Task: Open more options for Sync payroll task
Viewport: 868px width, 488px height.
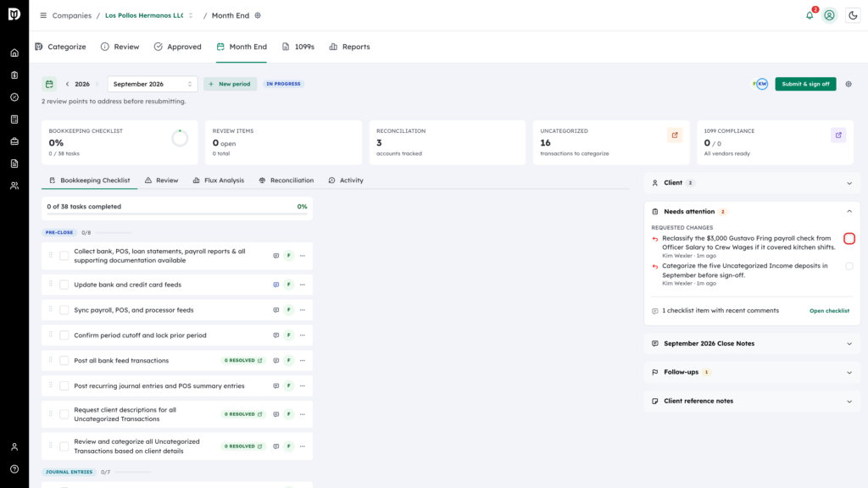Action: point(303,310)
